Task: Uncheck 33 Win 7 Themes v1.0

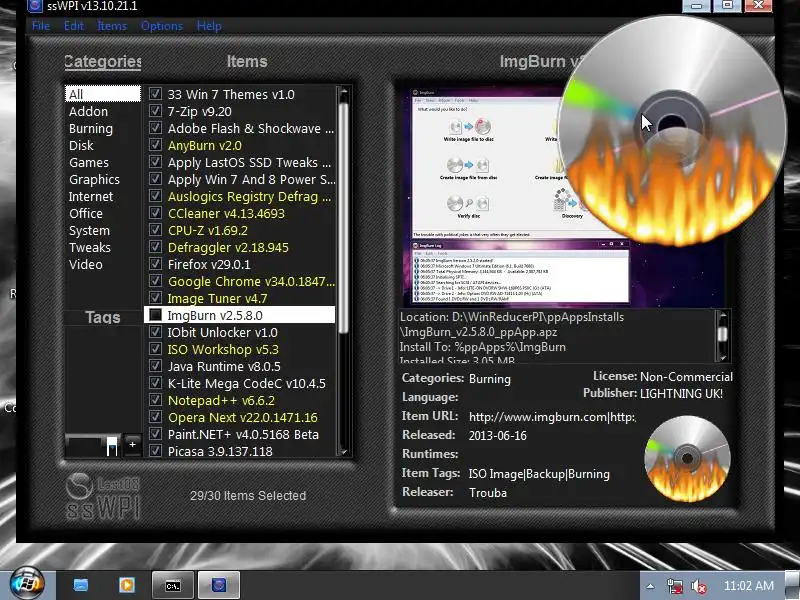Action: [156, 94]
